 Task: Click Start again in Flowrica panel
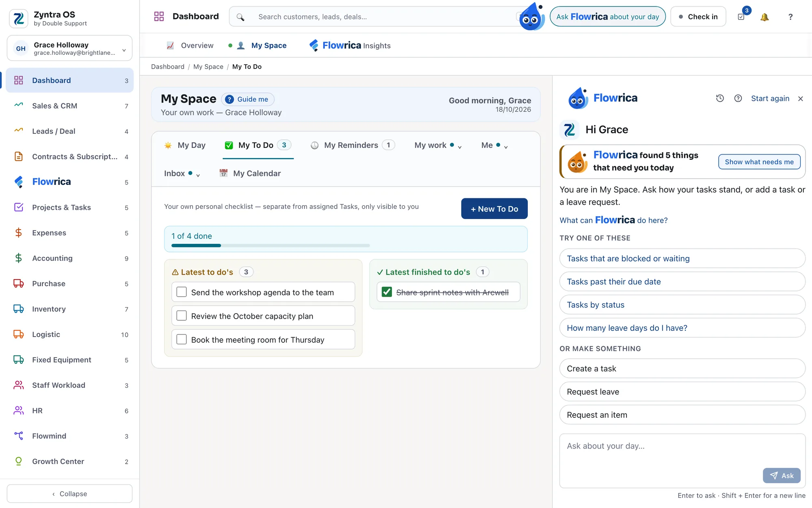[x=770, y=98]
